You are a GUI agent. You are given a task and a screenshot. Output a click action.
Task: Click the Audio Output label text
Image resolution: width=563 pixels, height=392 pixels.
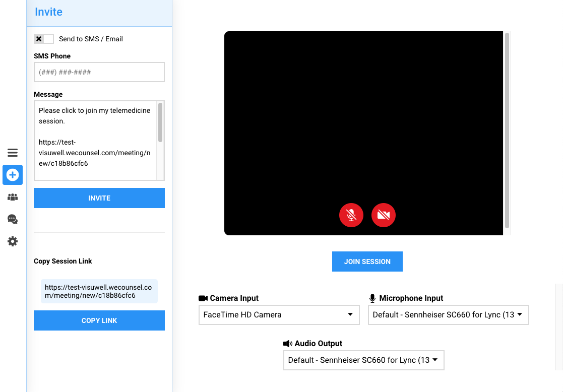318,344
